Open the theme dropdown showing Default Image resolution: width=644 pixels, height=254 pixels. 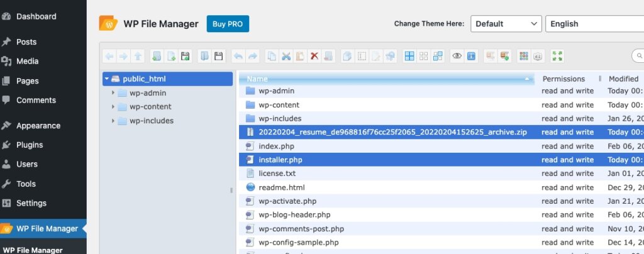(x=506, y=24)
